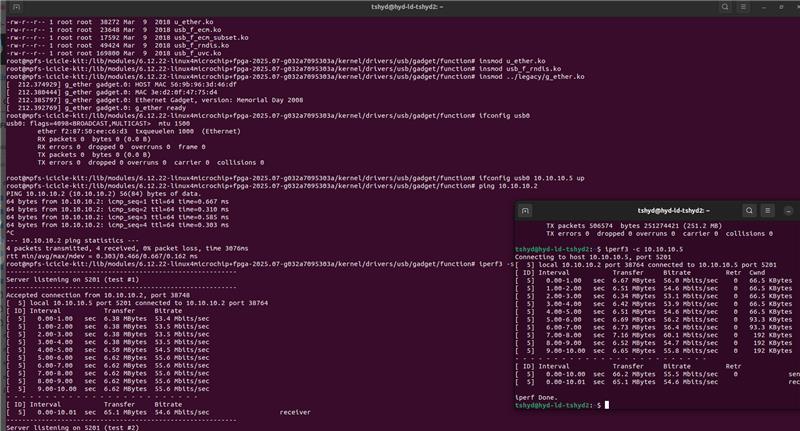Viewport: 800px width, 431px height.
Task: Click the server's '53.4 Mbits/sec' bitrate
Action: (182, 319)
